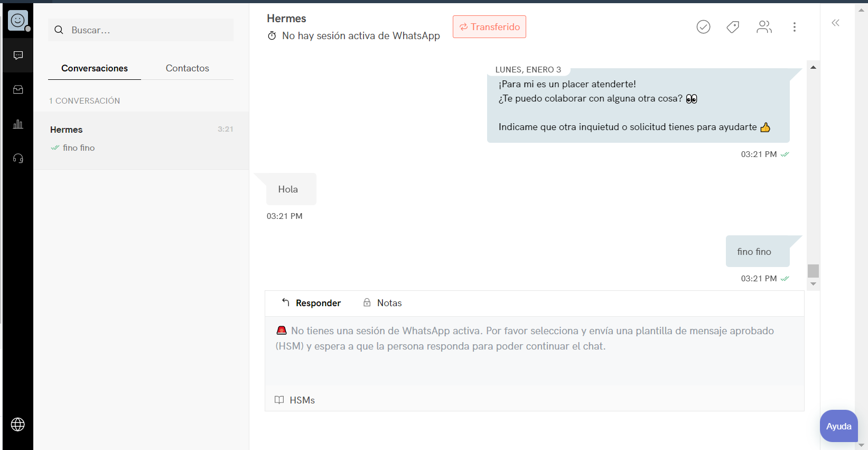This screenshot has height=450, width=868.
Task: Click the tag label icon
Action: click(x=733, y=27)
